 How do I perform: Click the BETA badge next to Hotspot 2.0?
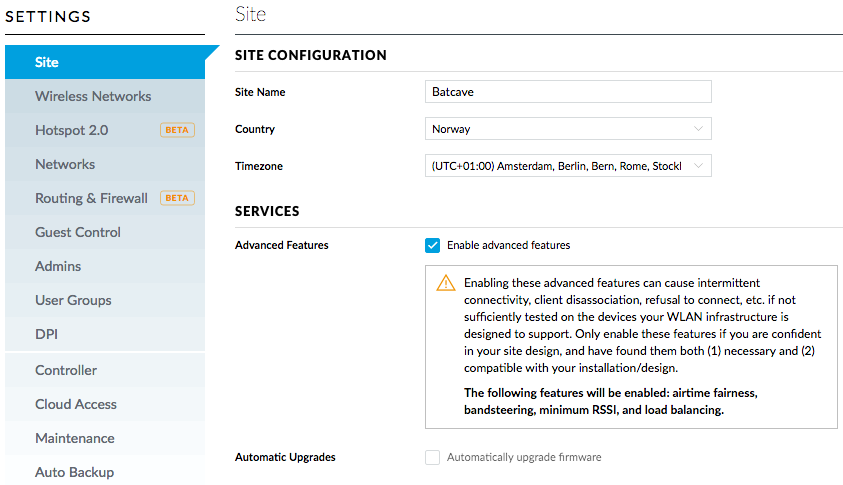[177, 130]
